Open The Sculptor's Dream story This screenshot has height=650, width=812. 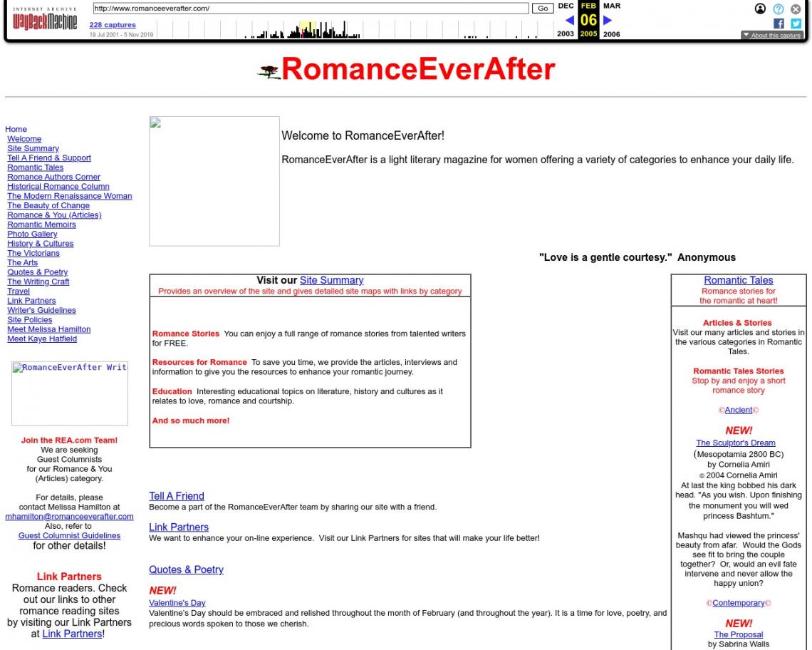pos(735,443)
